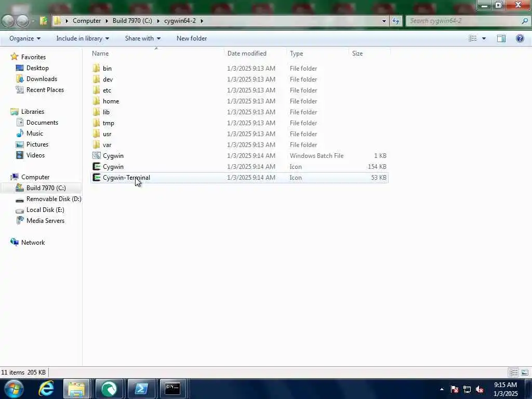The height and width of the screenshot is (399, 532).
Task: Select the usr folder icon
Action: coord(96,134)
